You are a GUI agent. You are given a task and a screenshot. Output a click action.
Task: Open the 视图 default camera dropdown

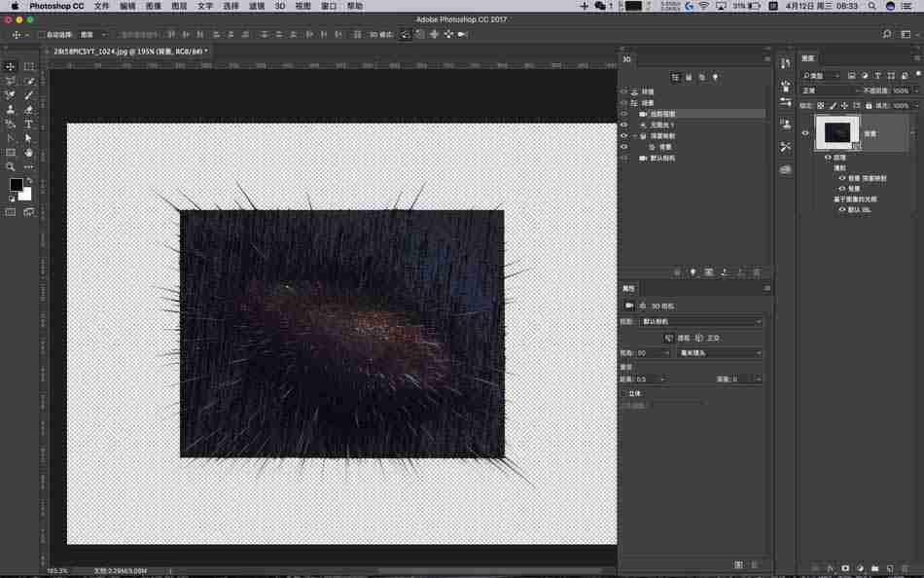[x=700, y=322]
